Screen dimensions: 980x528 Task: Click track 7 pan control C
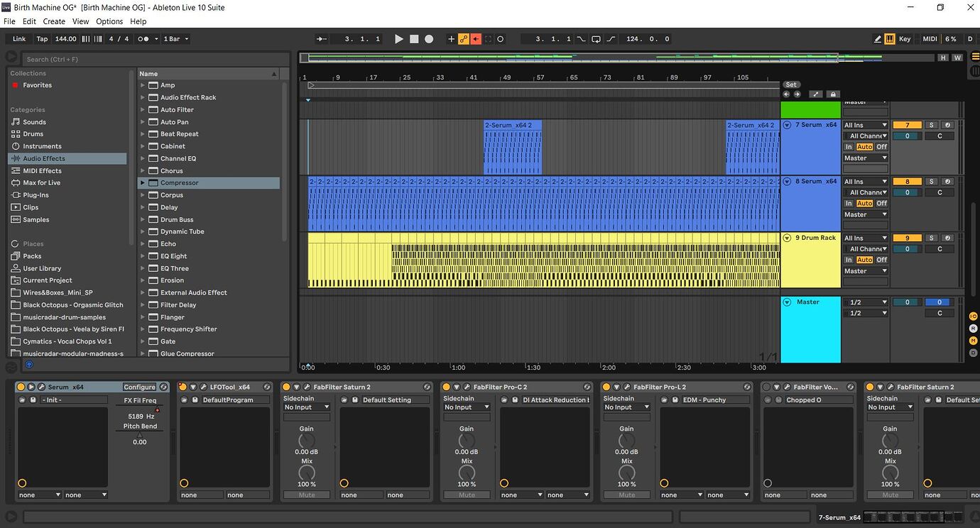tap(940, 136)
